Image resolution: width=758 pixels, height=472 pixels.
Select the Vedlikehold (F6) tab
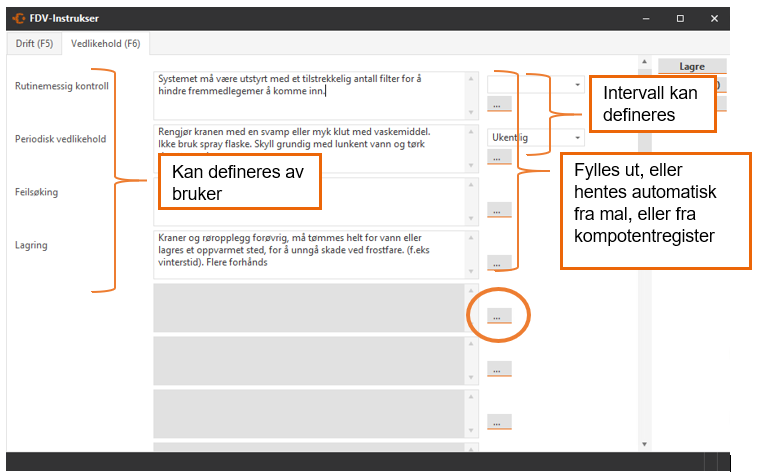103,44
